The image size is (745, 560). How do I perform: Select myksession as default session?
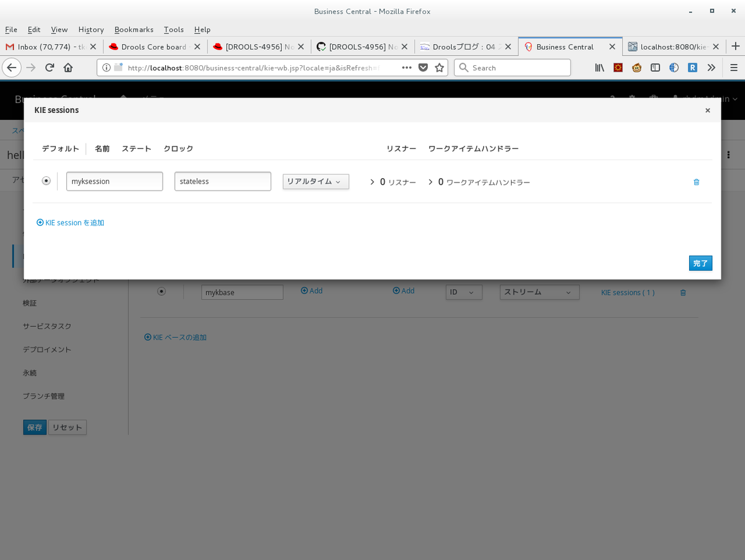pos(46,181)
